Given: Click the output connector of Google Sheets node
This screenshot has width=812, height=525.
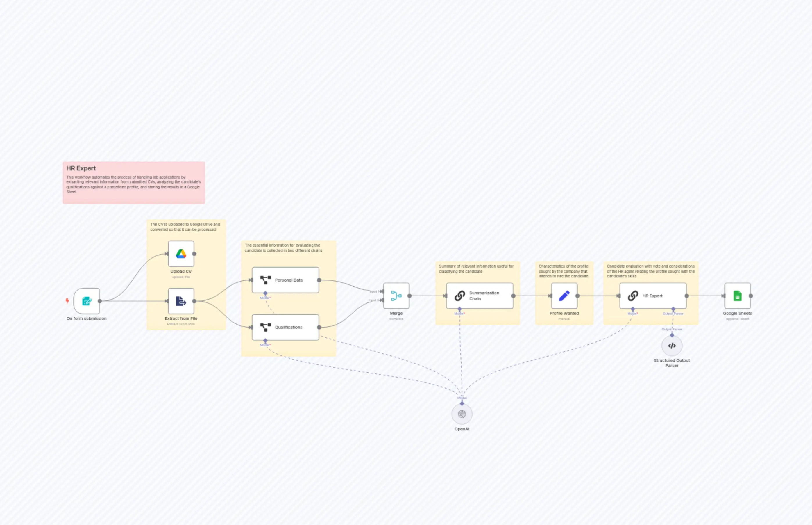Looking at the screenshot, I should [751, 296].
